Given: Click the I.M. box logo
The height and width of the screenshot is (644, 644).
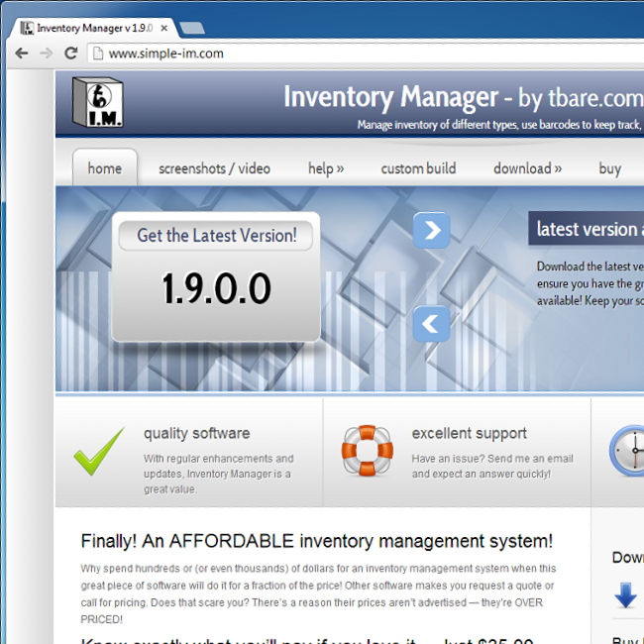Looking at the screenshot, I should (97, 102).
